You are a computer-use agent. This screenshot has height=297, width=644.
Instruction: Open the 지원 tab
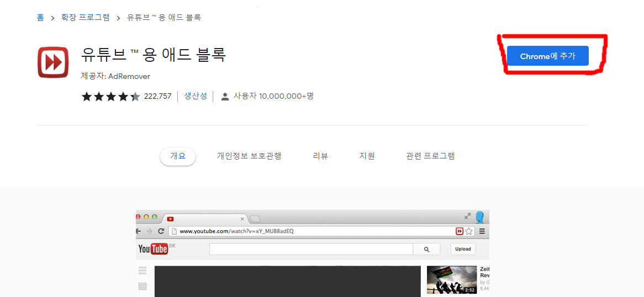pos(367,156)
